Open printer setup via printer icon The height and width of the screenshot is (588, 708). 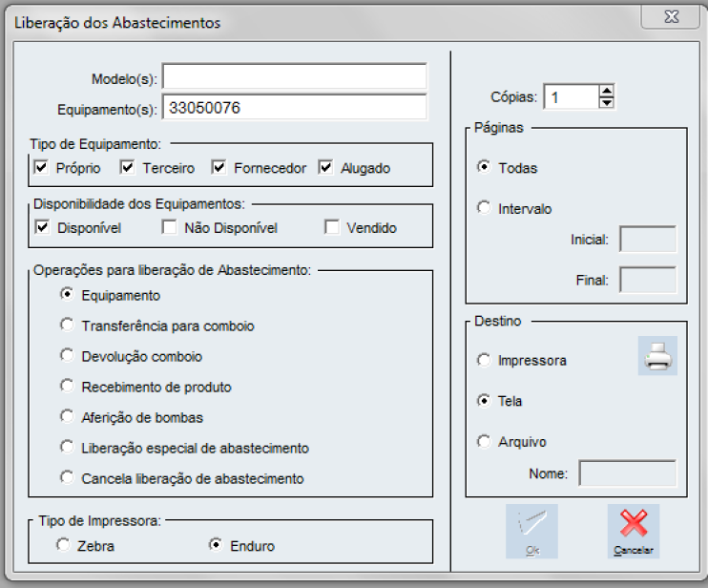pyautogui.click(x=657, y=355)
